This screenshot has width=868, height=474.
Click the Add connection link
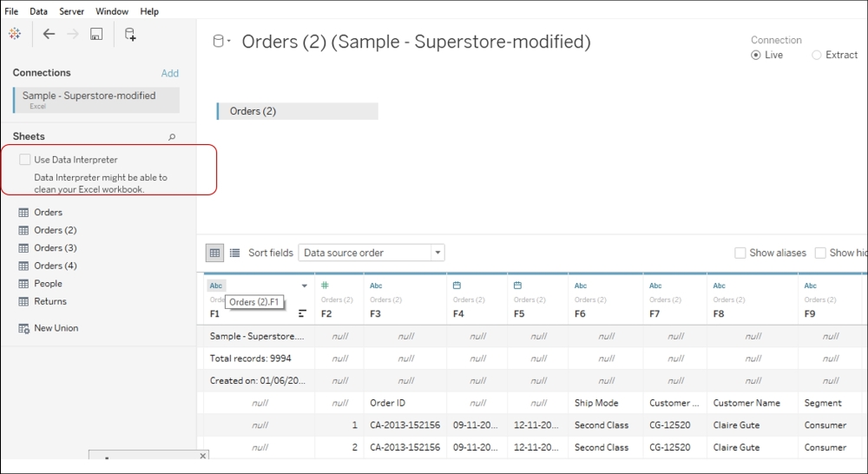pos(169,73)
